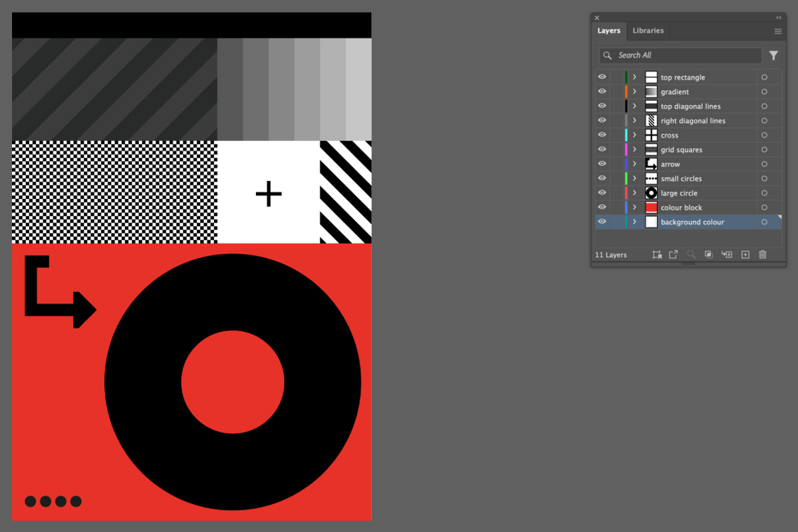Hide the large circle layer
The height and width of the screenshot is (532, 798).
[x=602, y=193]
